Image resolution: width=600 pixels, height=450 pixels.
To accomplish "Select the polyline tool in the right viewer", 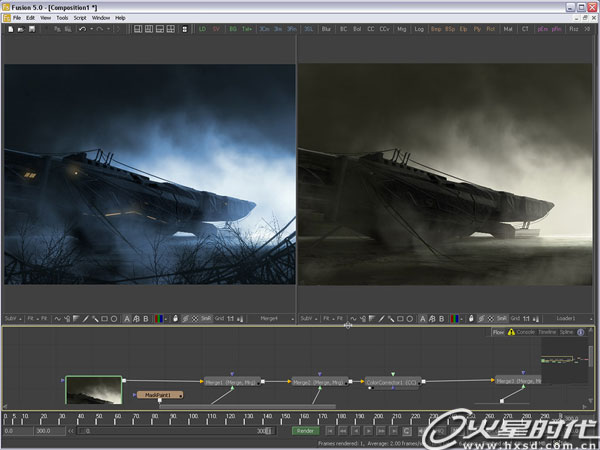I will pos(353,318).
